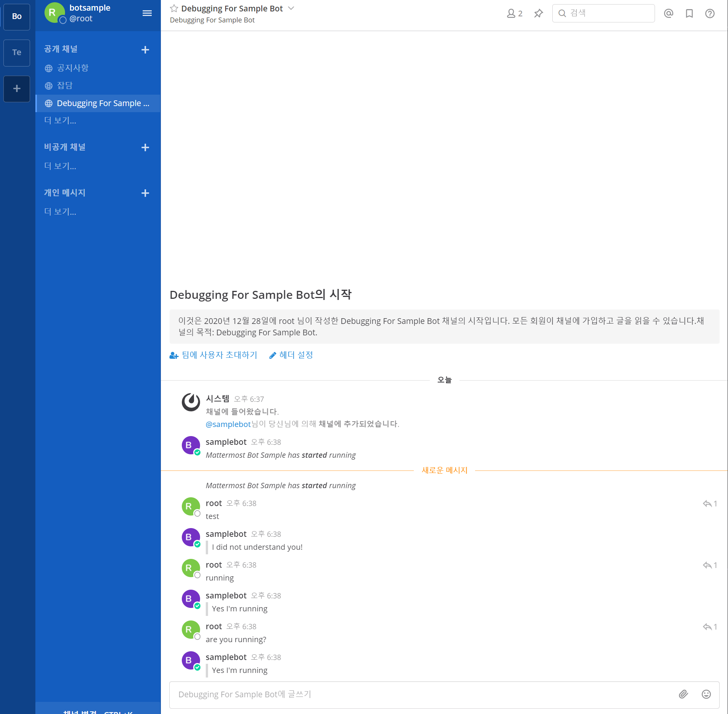Click the botsample team name header
This screenshot has width=728, height=714.
coord(90,8)
